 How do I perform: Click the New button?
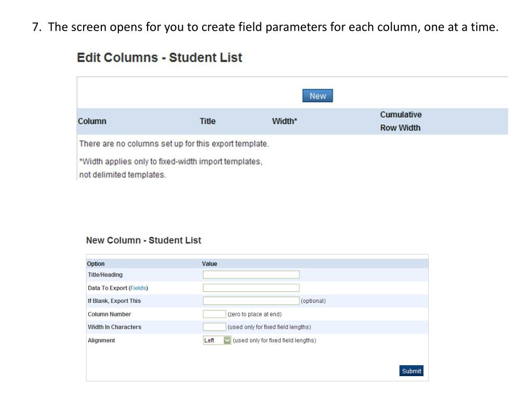point(317,96)
